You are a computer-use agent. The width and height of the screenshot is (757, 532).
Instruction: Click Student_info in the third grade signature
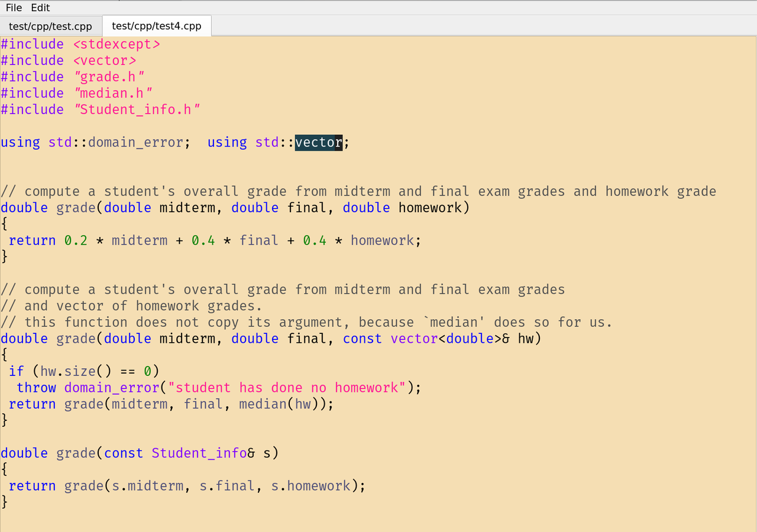(199, 453)
